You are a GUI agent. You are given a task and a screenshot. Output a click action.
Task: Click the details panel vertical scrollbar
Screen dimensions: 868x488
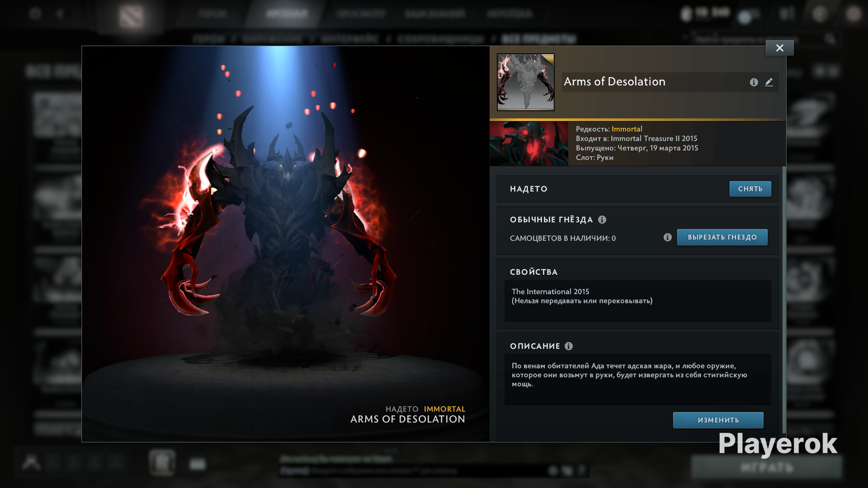784,300
